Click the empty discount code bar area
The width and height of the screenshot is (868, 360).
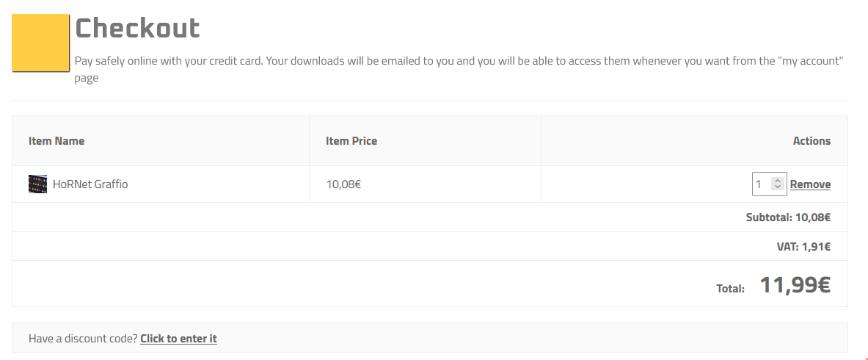[514, 338]
